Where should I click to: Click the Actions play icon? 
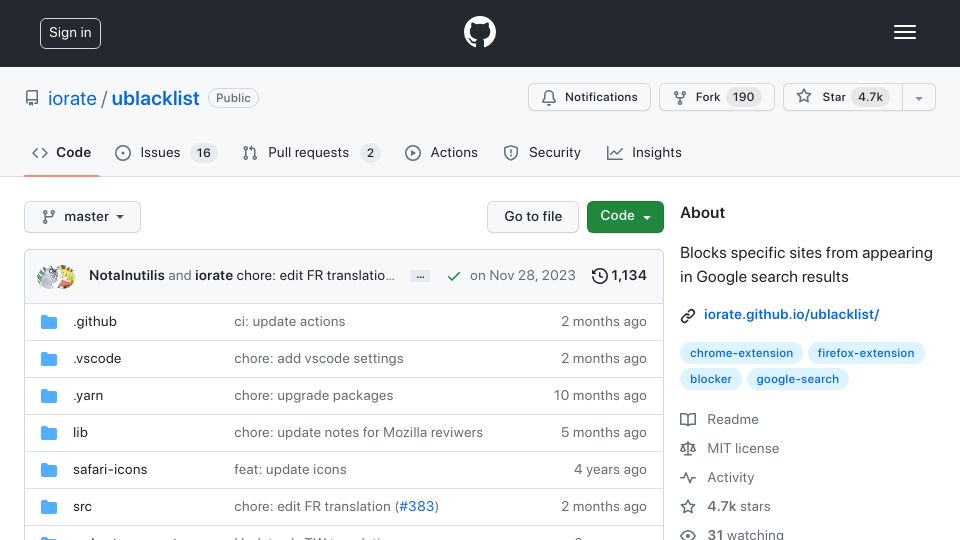[413, 153]
